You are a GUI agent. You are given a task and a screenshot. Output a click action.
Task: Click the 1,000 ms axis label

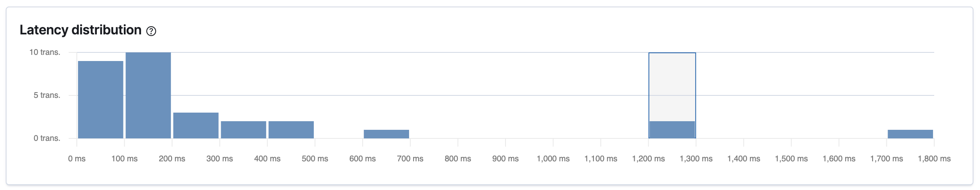[x=553, y=158]
